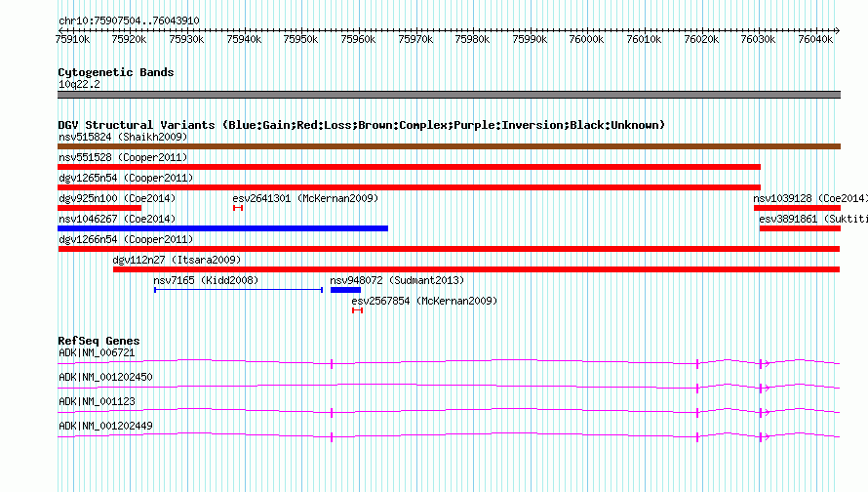The height and width of the screenshot is (492, 868).
Task: Click the 75910k ruler position label
Action: (72, 39)
